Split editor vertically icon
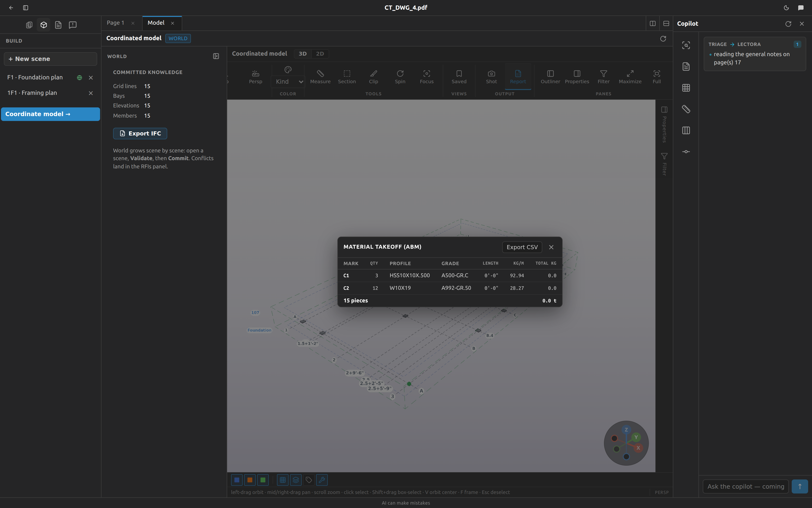 point(652,23)
